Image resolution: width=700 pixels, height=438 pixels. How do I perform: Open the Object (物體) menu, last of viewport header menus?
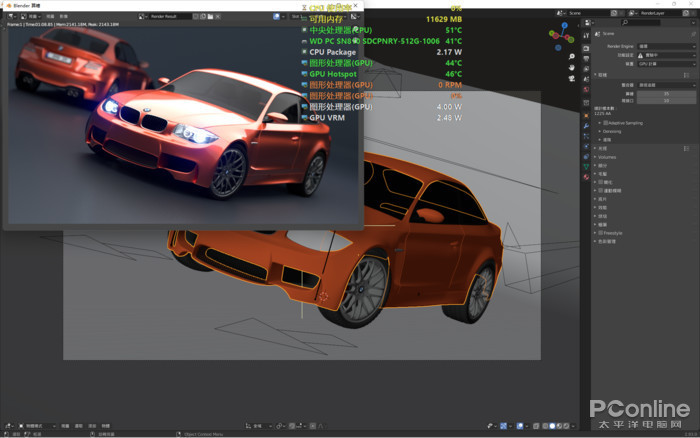[x=105, y=426]
